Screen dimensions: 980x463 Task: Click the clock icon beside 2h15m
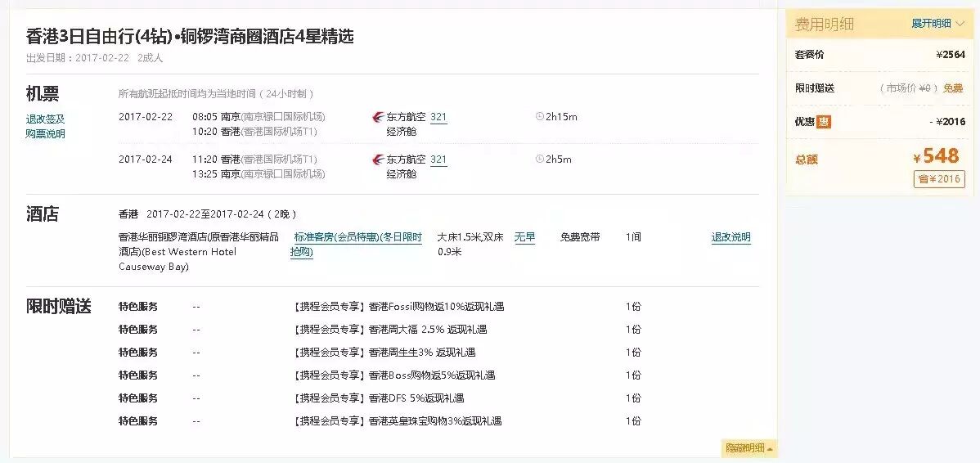[x=539, y=116]
